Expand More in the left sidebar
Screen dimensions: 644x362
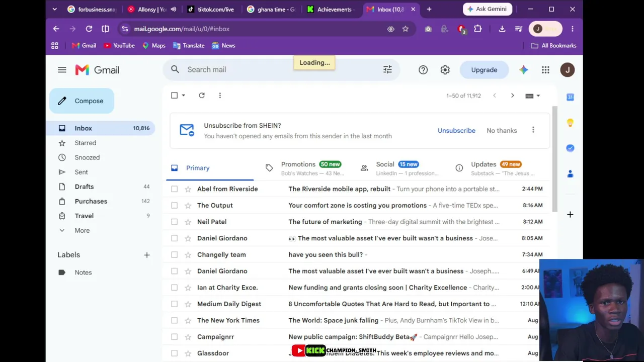[82, 230]
